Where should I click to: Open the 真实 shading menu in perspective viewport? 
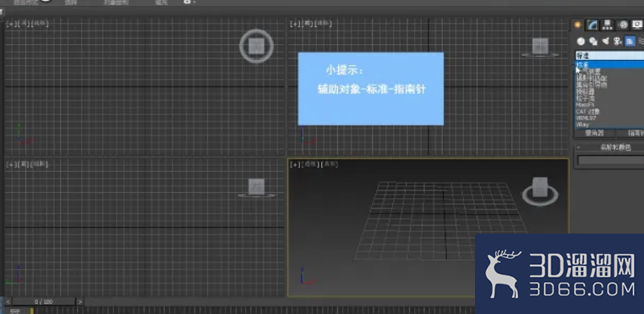tap(330, 164)
